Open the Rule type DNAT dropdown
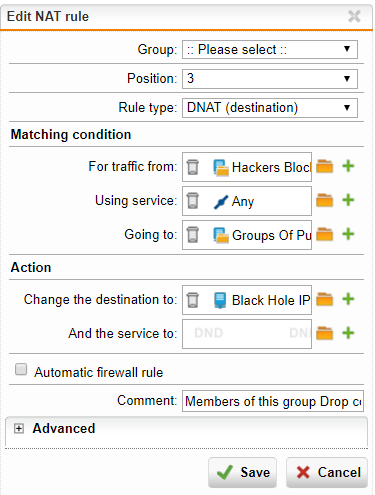 (270, 108)
